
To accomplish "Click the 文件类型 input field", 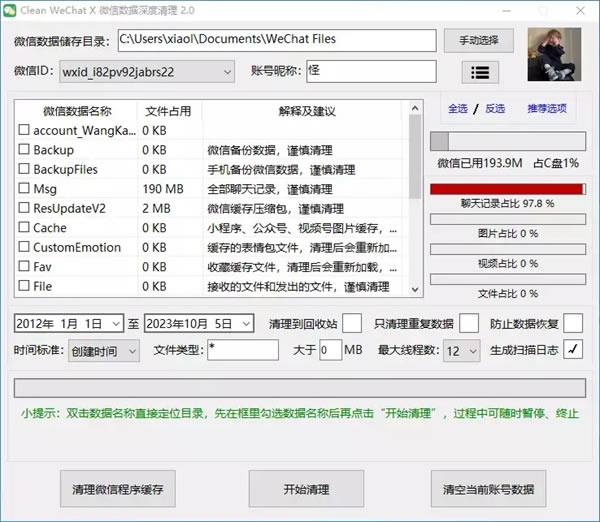I will (243, 350).
